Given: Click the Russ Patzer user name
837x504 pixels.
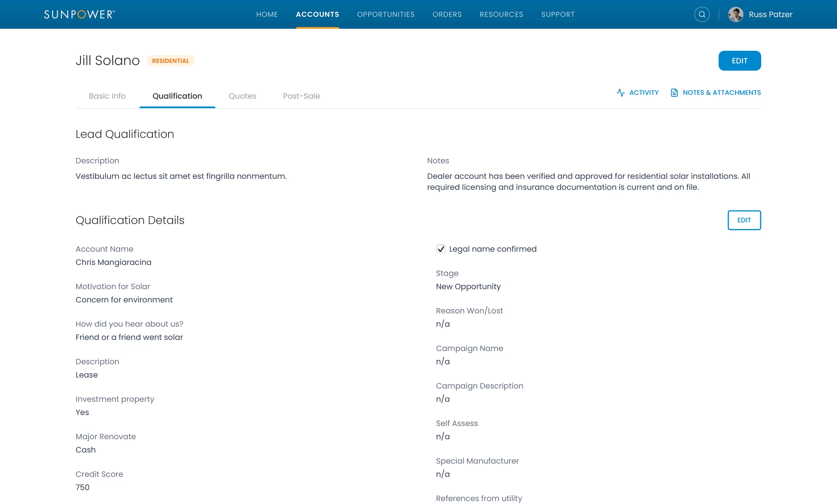Looking at the screenshot, I should click(x=770, y=14).
